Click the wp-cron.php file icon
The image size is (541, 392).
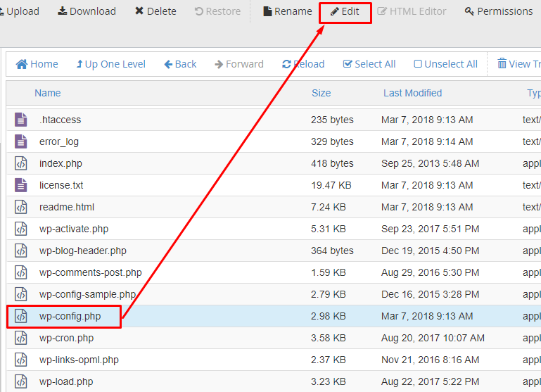click(x=20, y=338)
